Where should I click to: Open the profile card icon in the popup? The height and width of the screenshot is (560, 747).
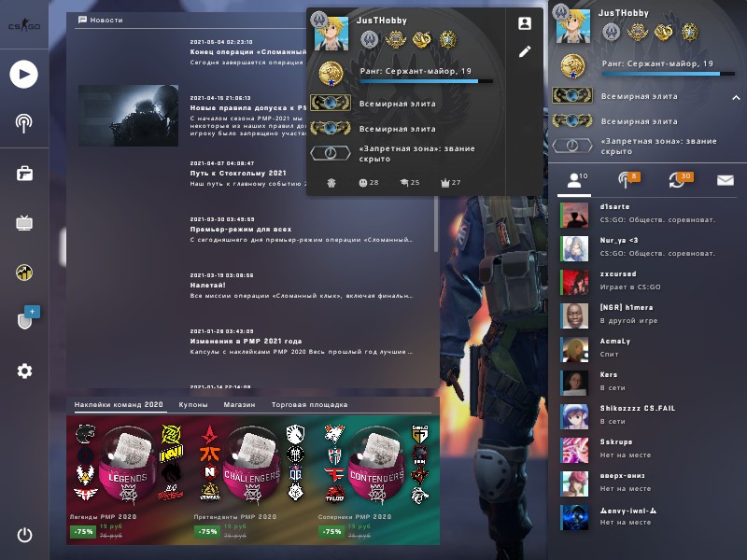click(525, 23)
